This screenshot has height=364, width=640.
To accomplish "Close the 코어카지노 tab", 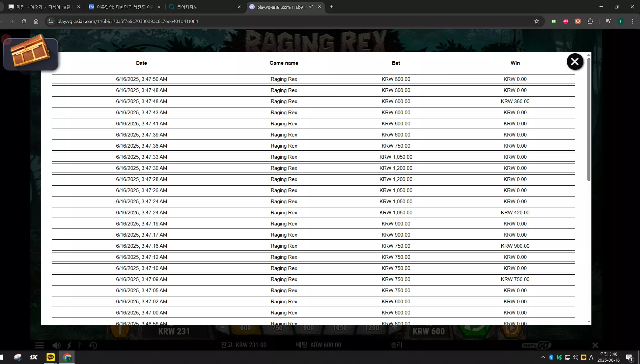I will (239, 7).
